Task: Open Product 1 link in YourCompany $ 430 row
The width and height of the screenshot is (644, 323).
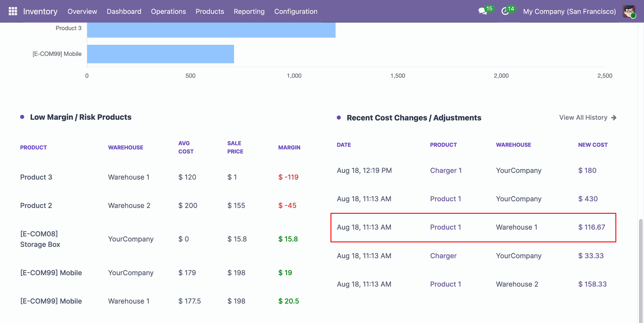Action: [x=445, y=199]
